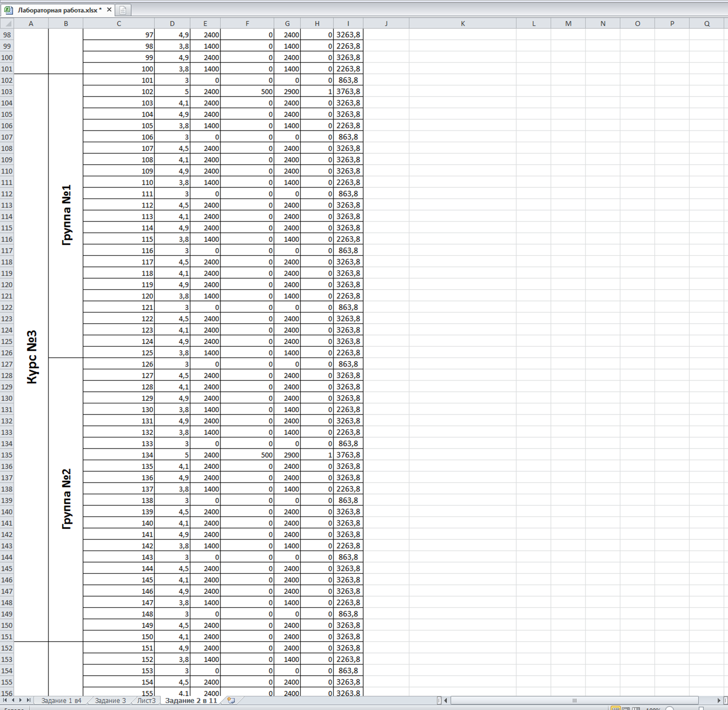
Task: Select column G header
Action: 287,23
